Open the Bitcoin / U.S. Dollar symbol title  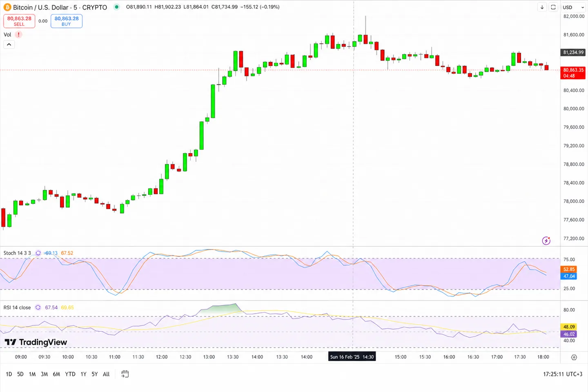[60, 7]
